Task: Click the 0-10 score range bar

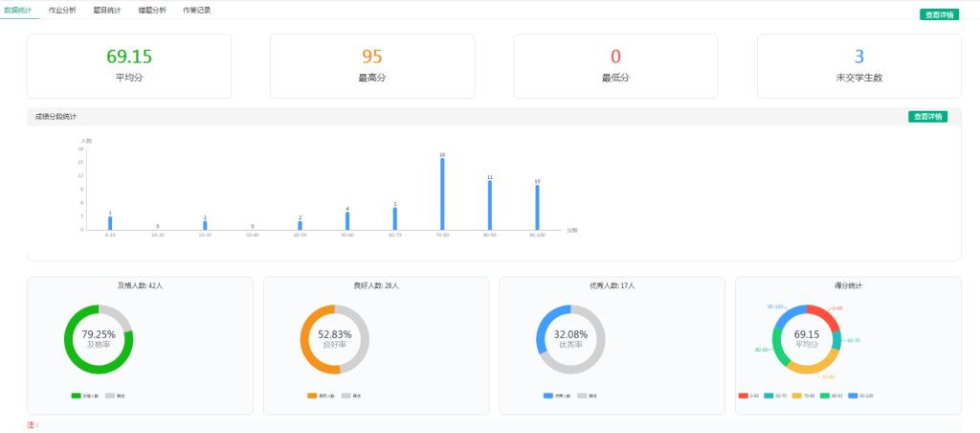Action: [x=110, y=223]
